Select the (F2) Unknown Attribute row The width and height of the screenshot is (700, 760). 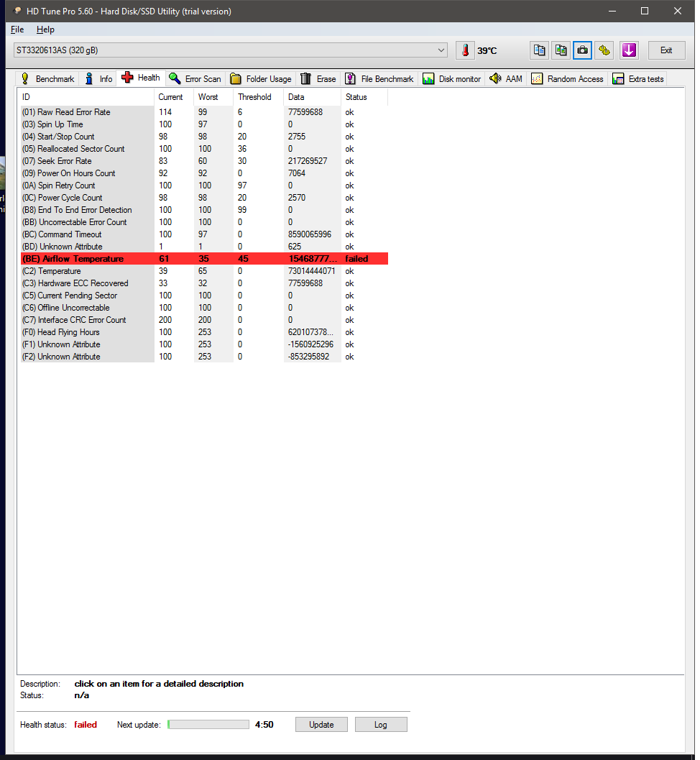[x=204, y=357]
